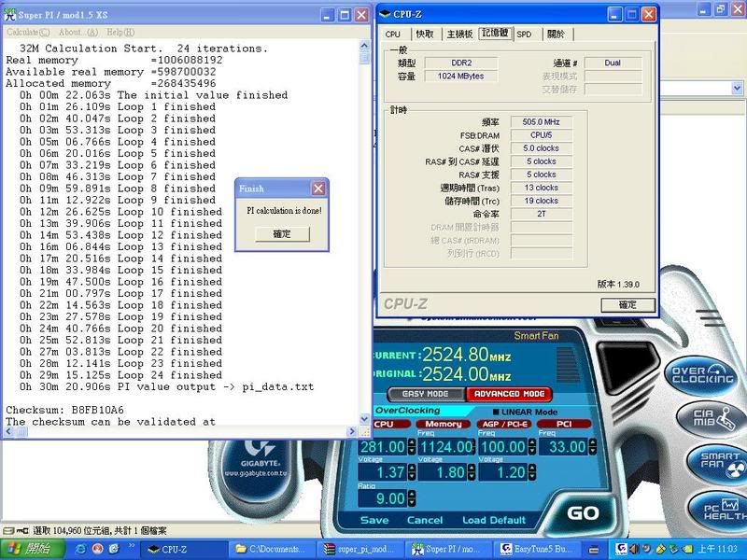Decrease the Memory voltage 1.80 down arrow

(472, 477)
